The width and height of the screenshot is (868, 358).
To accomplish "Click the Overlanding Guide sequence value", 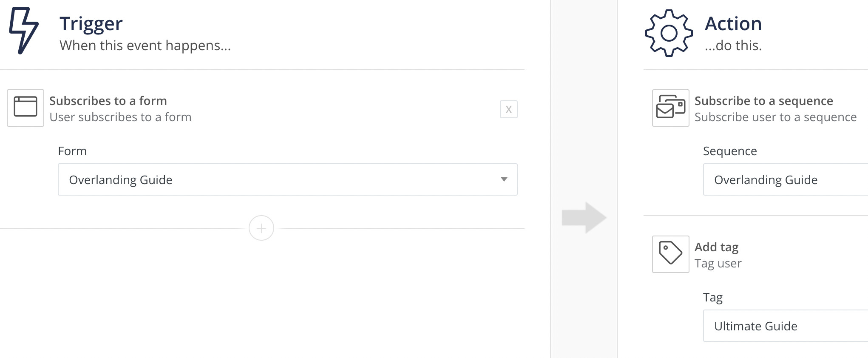I will point(766,179).
